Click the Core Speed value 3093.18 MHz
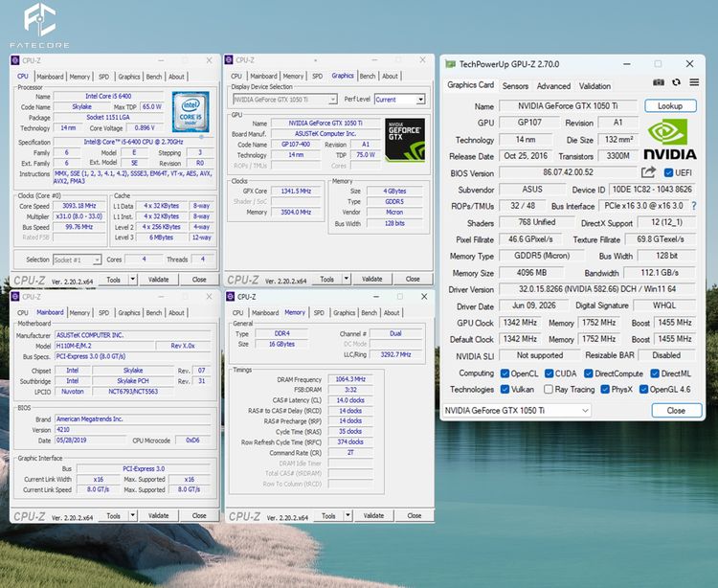718x588 pixels. click(79, 206)
